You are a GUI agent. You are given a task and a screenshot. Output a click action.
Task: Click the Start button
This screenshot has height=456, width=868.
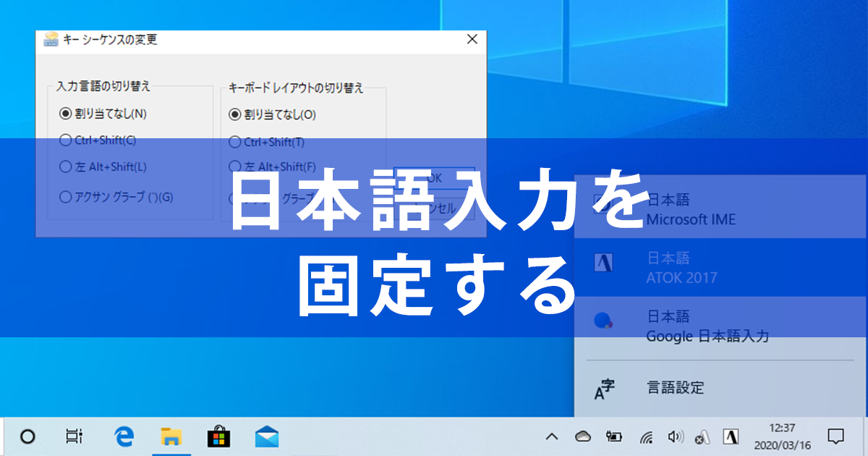pyautogui.click(x=27, y=437)
